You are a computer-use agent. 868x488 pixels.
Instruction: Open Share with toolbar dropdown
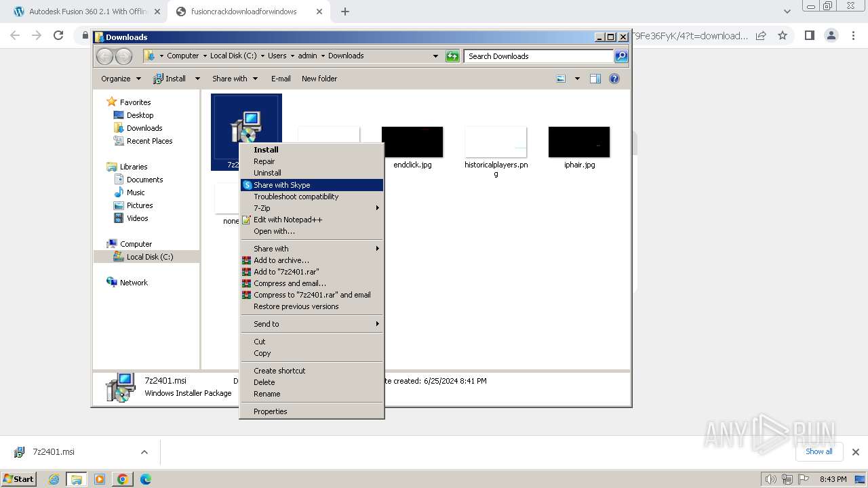(235, 79)
